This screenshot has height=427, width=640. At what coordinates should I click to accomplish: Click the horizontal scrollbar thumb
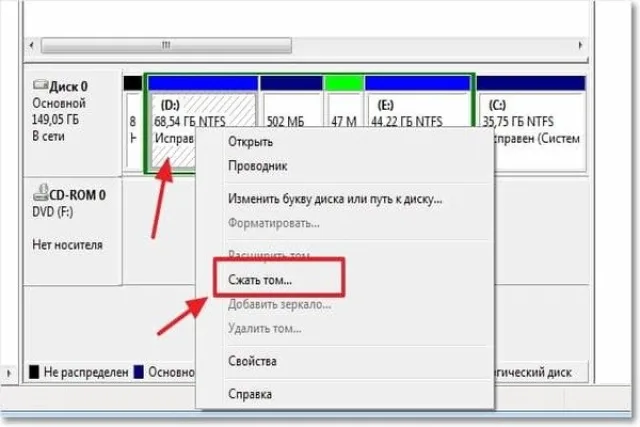coord(167,45)
